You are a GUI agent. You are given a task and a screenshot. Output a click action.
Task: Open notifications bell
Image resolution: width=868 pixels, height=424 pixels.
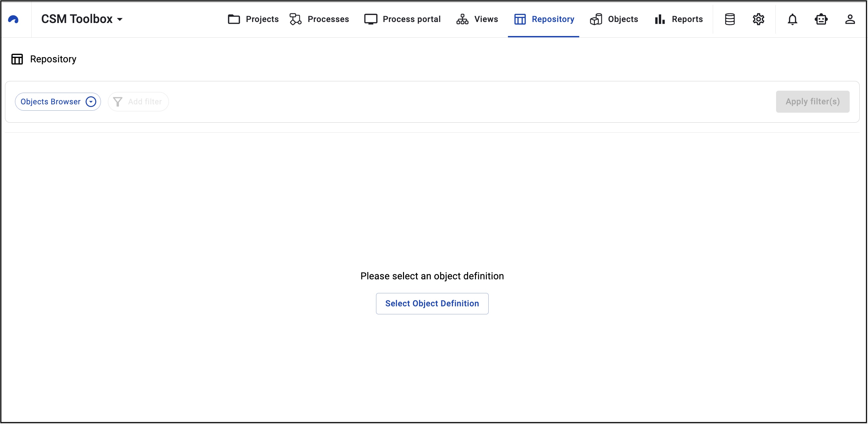792,19
